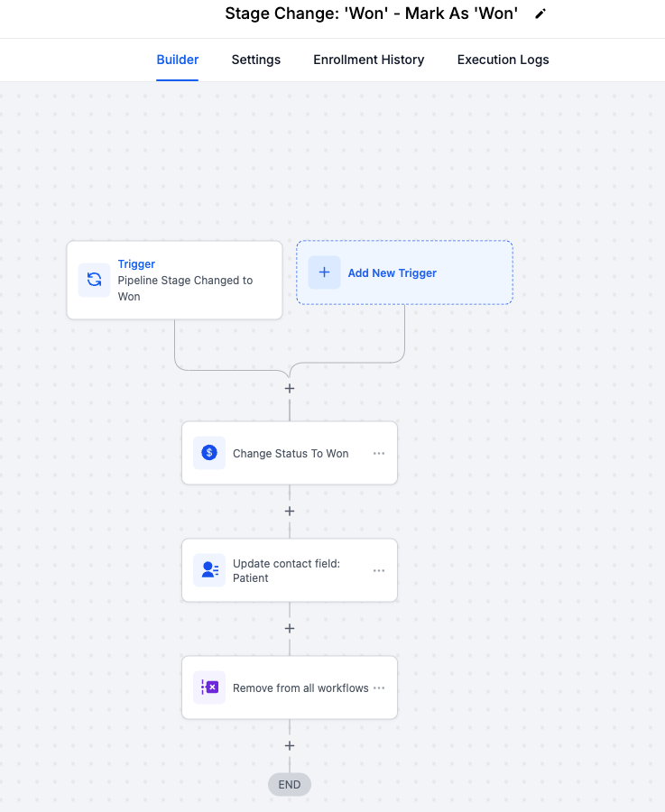The width and height of the screenshot is (665, 812).
Task: Click the contact icon on Update contact field
Action: 209,570
